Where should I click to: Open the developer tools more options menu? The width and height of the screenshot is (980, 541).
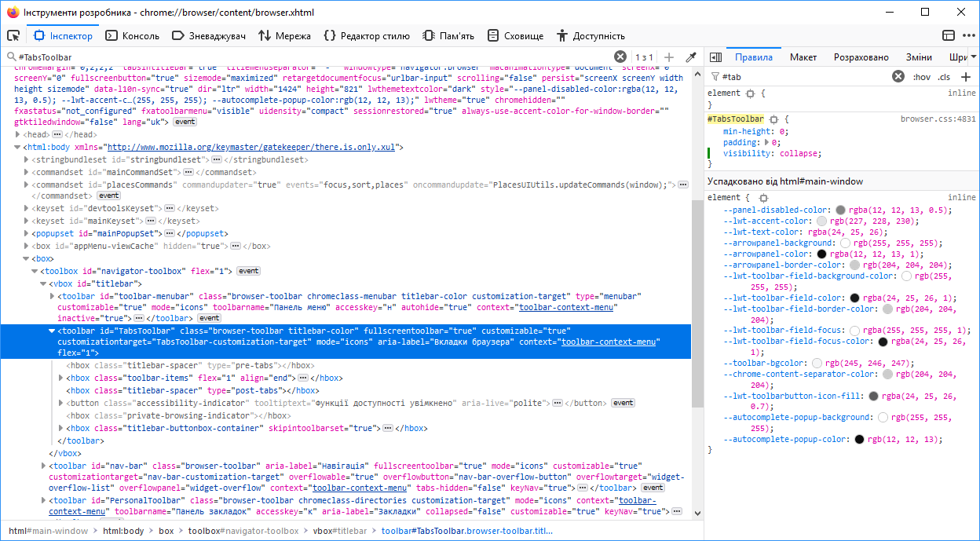coord(967,35)
